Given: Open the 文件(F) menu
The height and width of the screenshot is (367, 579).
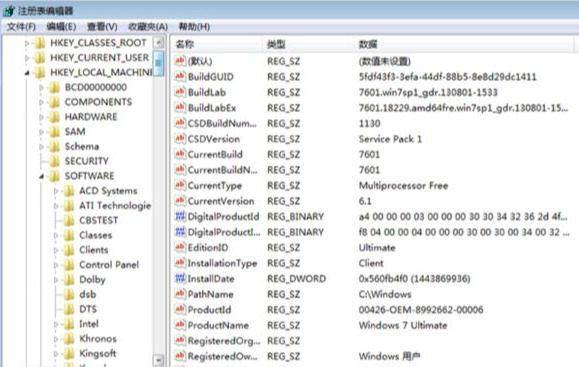Looking at the screenshot, I should 21,27.
